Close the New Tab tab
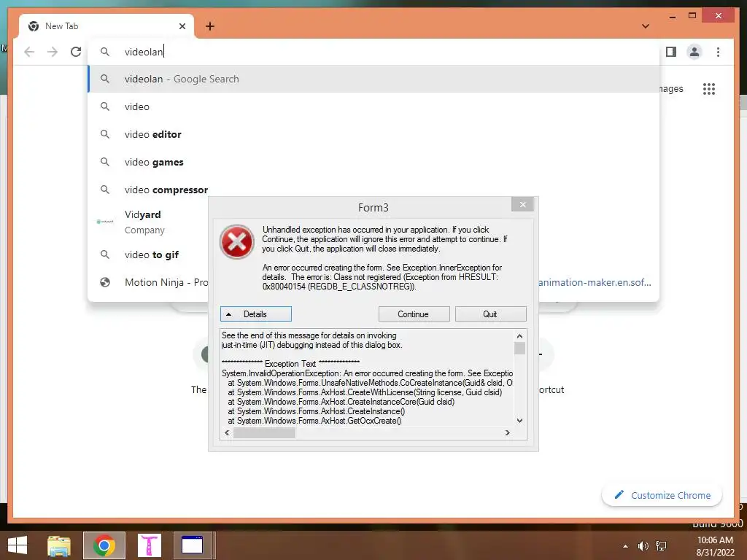Screen dimensions: 747x560 [182, 26]
